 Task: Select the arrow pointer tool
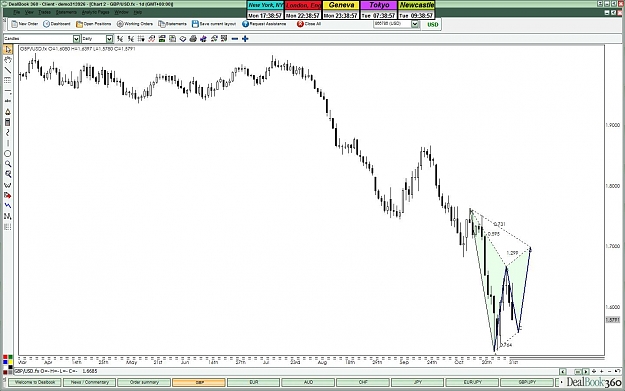click(8, 49)
